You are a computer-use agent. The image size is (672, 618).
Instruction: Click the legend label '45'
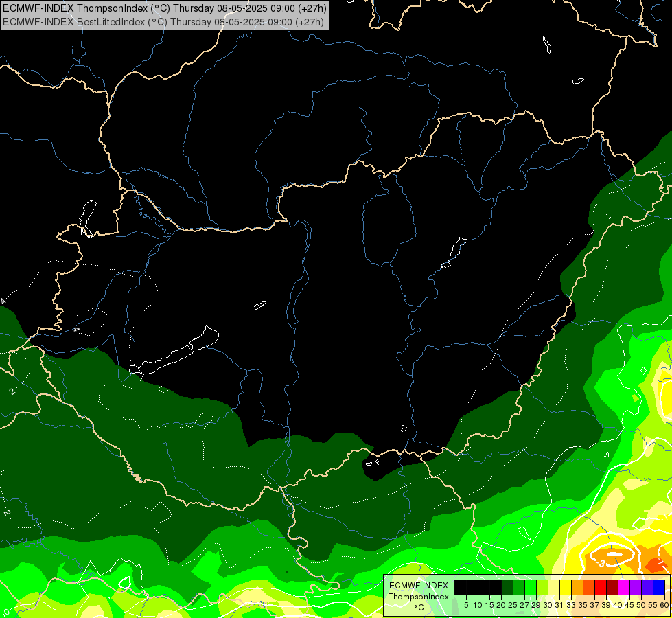[x=629, y=605]
